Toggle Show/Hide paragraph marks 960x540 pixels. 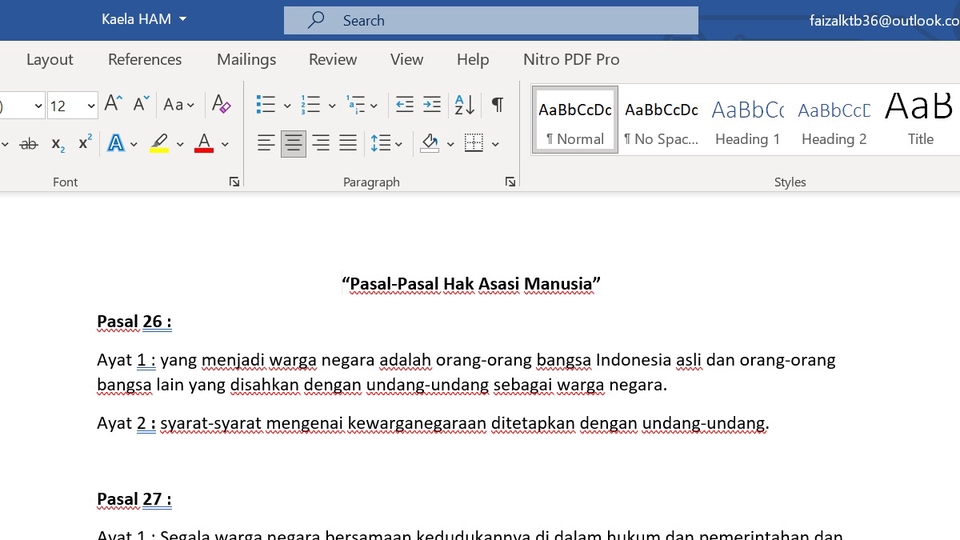[498, 105]
